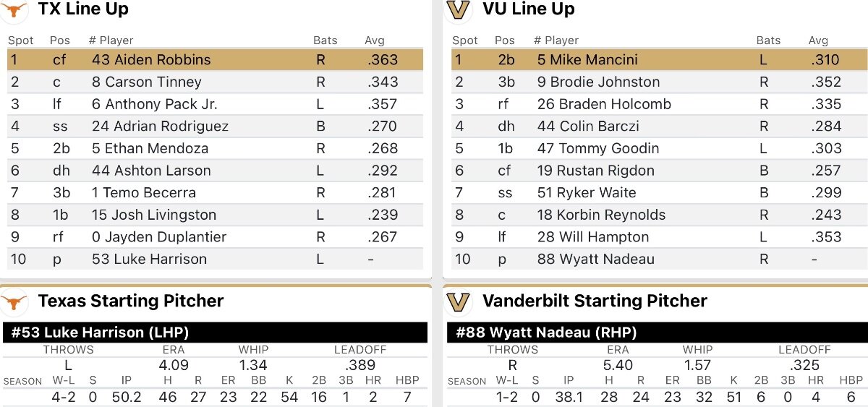Click the #88 Wyatt Nadeau (RHP) header bar
This screenshot has width=868, height=407.
(x=657, y=333)
